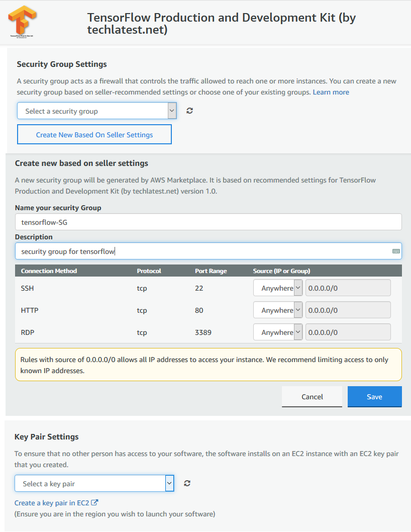Change RDP source Anywhere dropdown
The width and height of the screenshot is (411, 532).
pyautogui.click(x=278, y=332)
